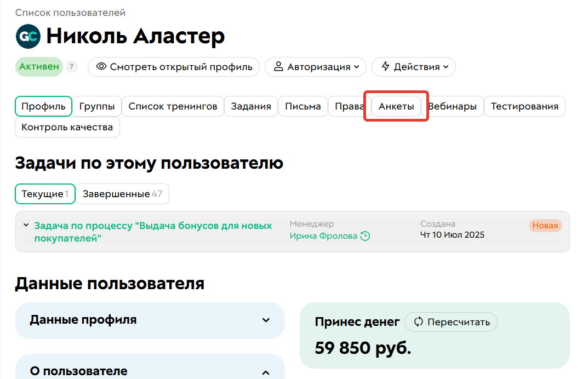Open the Действия dropdown menu
The image size is (588, 379).
[x=414, y=67]
